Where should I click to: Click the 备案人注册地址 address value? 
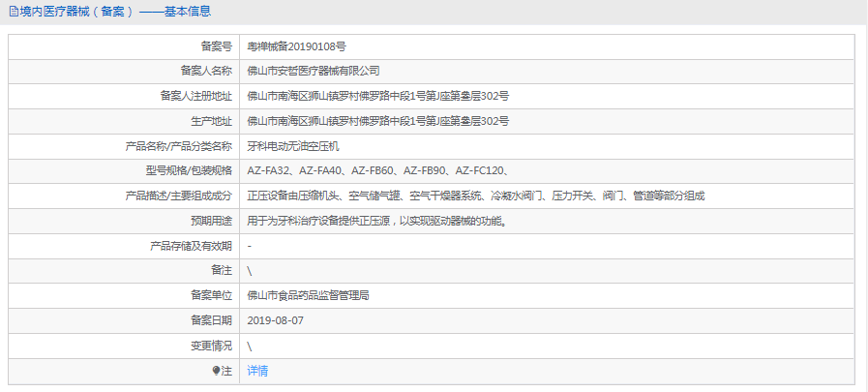pos(378,97)
